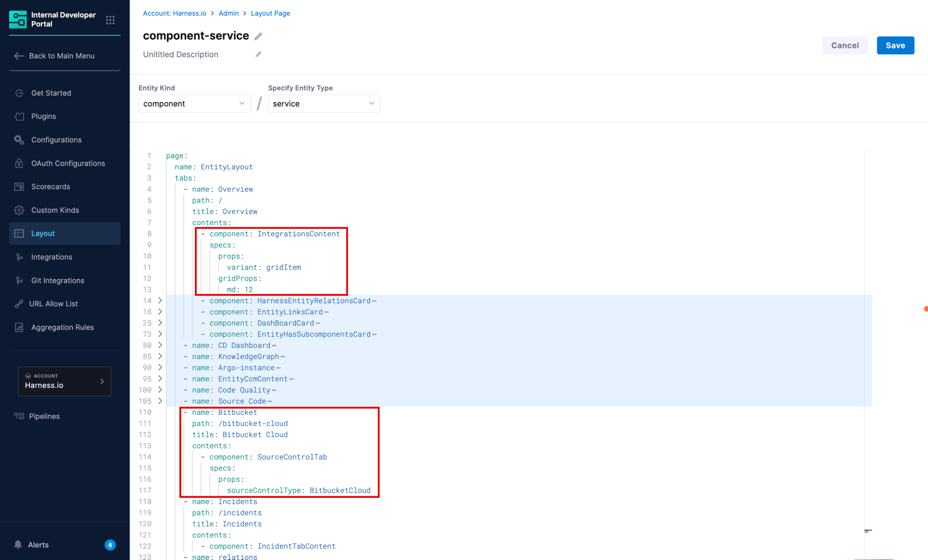The height and width of the screenshot is (560, 928).
Task: Click the Scorecards sidebar icon
Action: pos(19,187)
